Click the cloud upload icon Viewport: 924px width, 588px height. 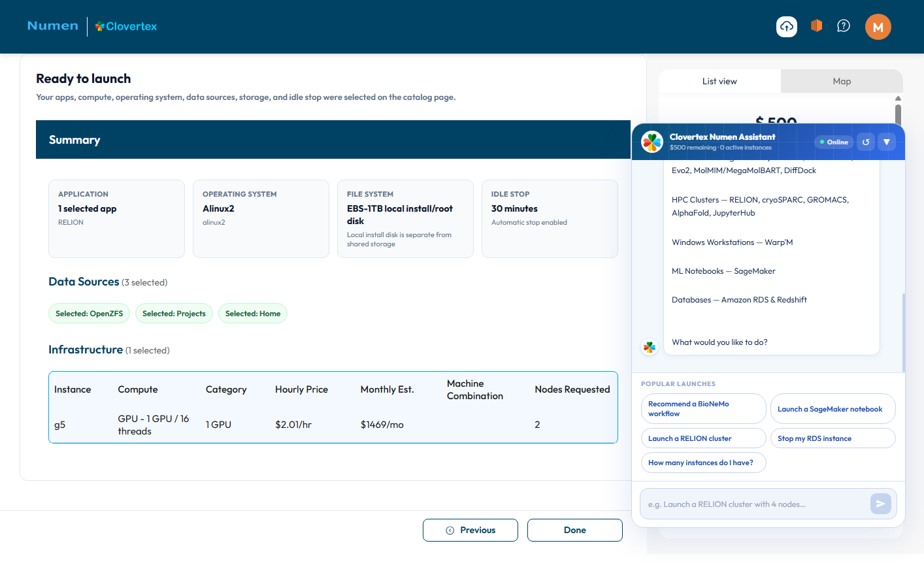(787, 27)
